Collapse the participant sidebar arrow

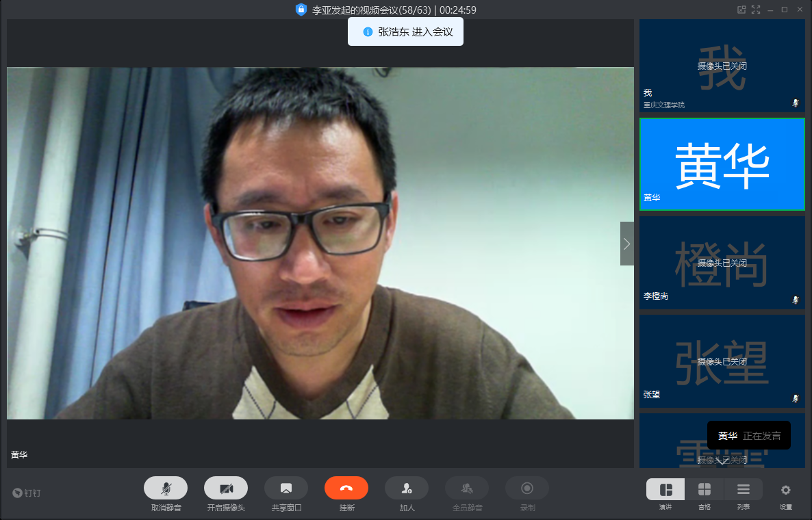click(x=626, y=244)
